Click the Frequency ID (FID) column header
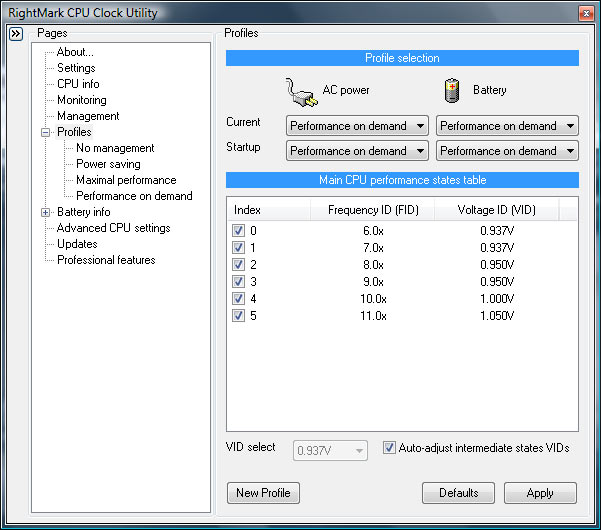This screenshot has height=530, width=601. (372, 210)
